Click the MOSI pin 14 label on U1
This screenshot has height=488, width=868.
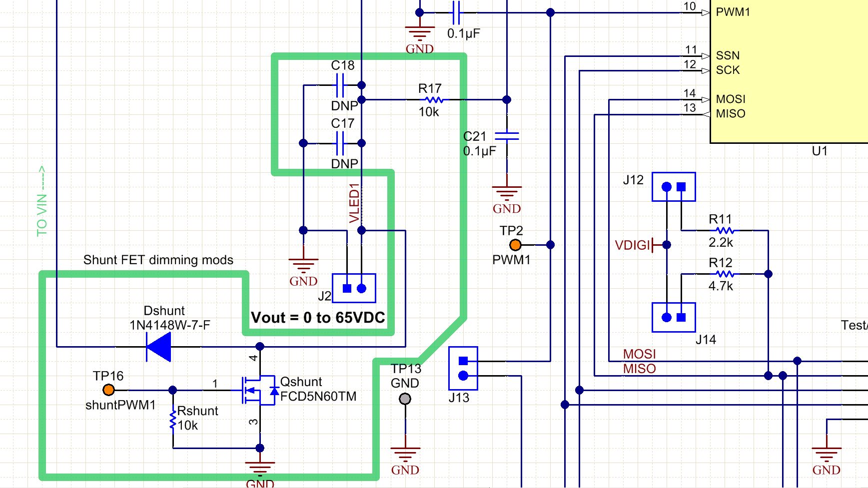click(731, 99)
